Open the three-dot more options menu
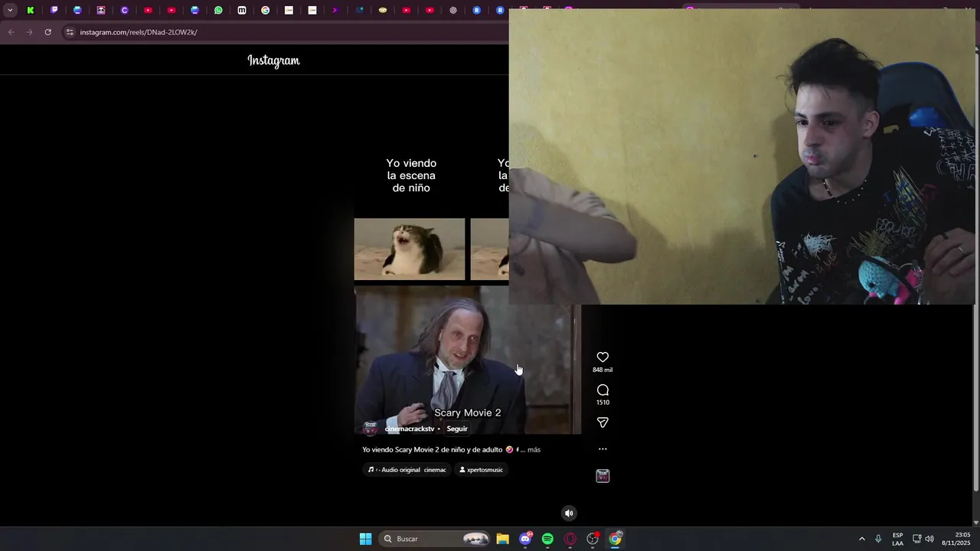Viewport: 980px width, 551px height. (603, 449)
